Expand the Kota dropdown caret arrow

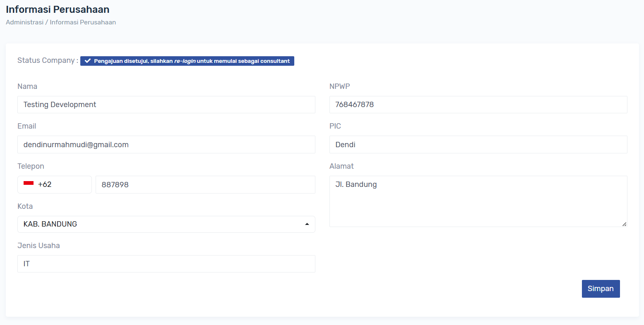pos(307,224)
